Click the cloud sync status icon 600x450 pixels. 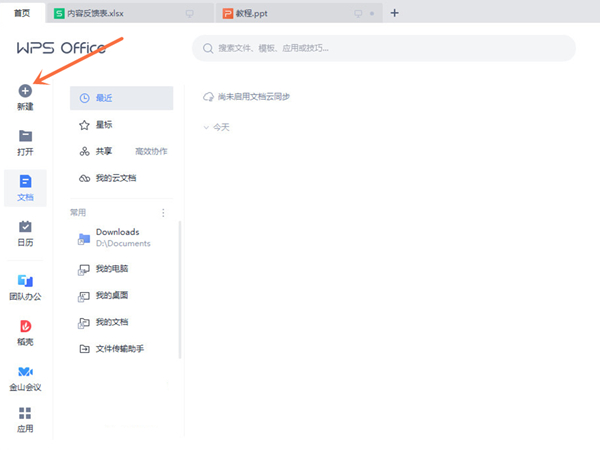(x=208, y=97)
